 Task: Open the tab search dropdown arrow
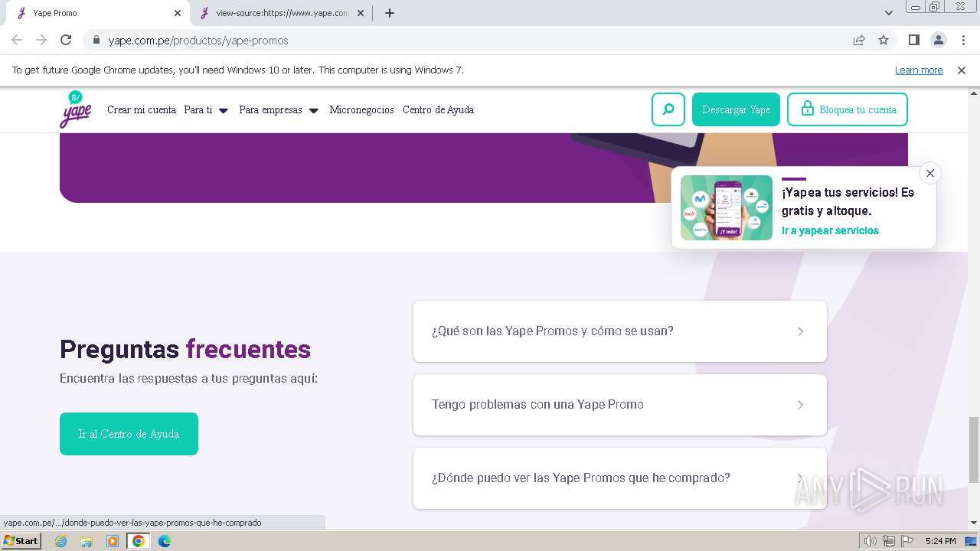(x=888, y=13)
